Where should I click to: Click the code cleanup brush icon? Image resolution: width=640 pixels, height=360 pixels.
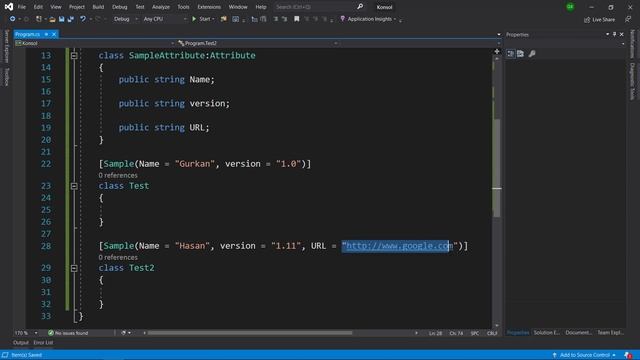[x=123, y=333]
